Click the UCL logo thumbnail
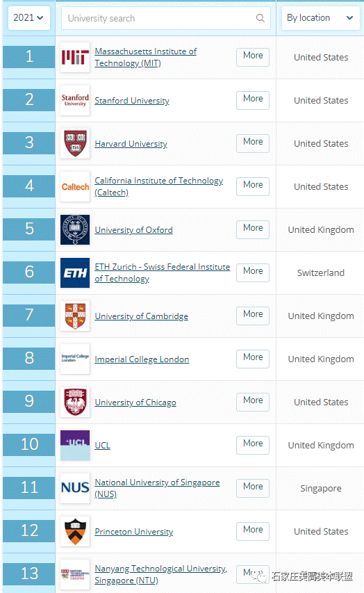The width and height of the screenshot is (364, 593). pos(75,445)
